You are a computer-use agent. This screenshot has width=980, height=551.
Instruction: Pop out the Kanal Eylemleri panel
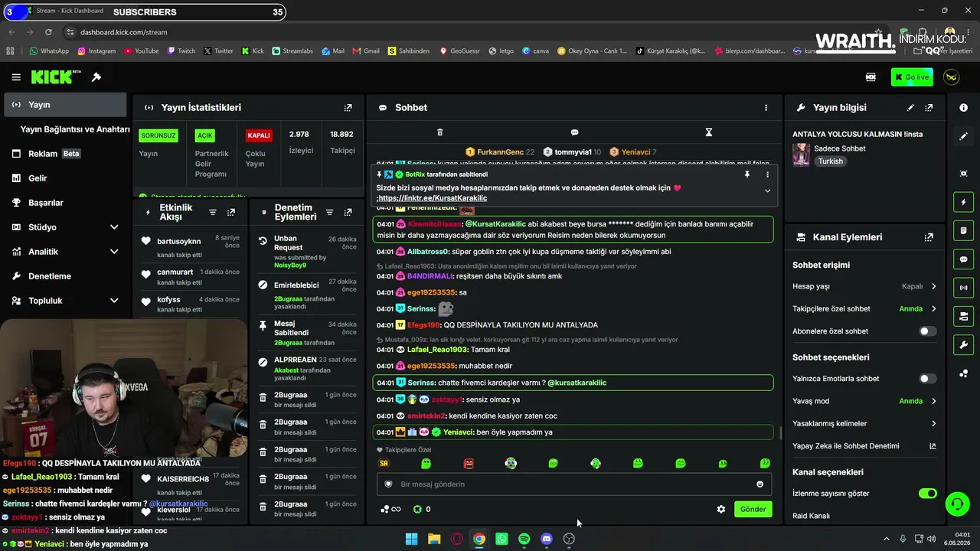click(x=929, y=237)
